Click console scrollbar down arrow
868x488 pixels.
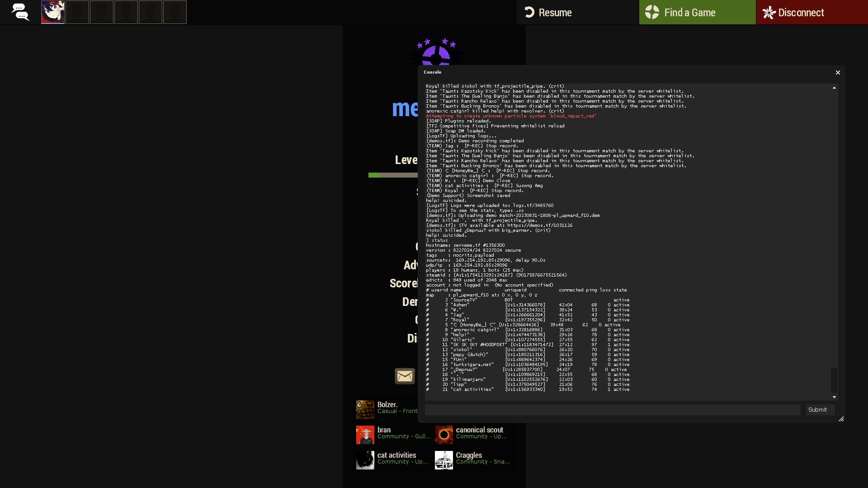click(x=834, y=397)
